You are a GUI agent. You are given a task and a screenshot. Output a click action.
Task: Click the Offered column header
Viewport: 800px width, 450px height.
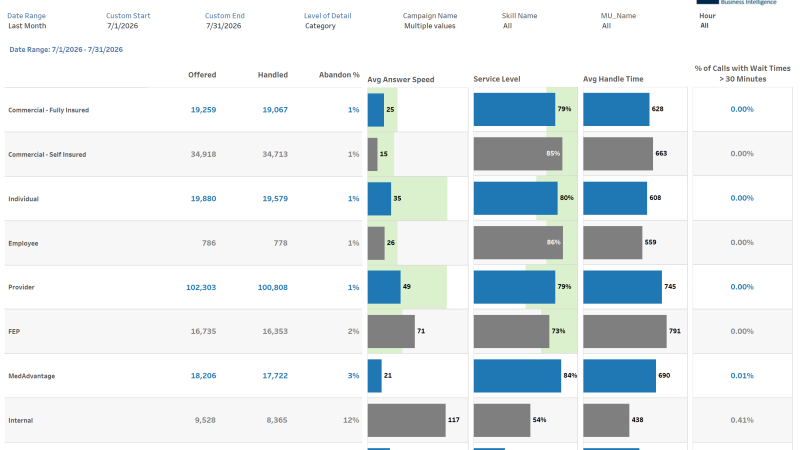point(202,74)
